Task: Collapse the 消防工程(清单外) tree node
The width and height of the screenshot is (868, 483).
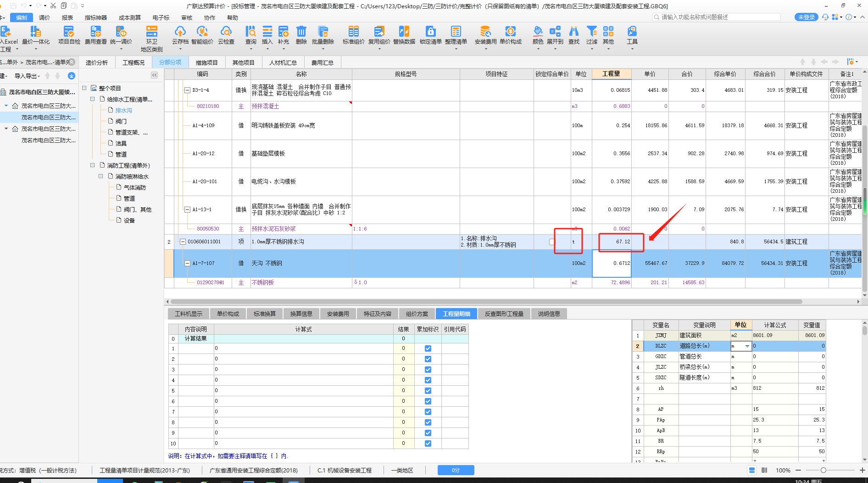Action: pyautogui.click(x=93, y=165)
